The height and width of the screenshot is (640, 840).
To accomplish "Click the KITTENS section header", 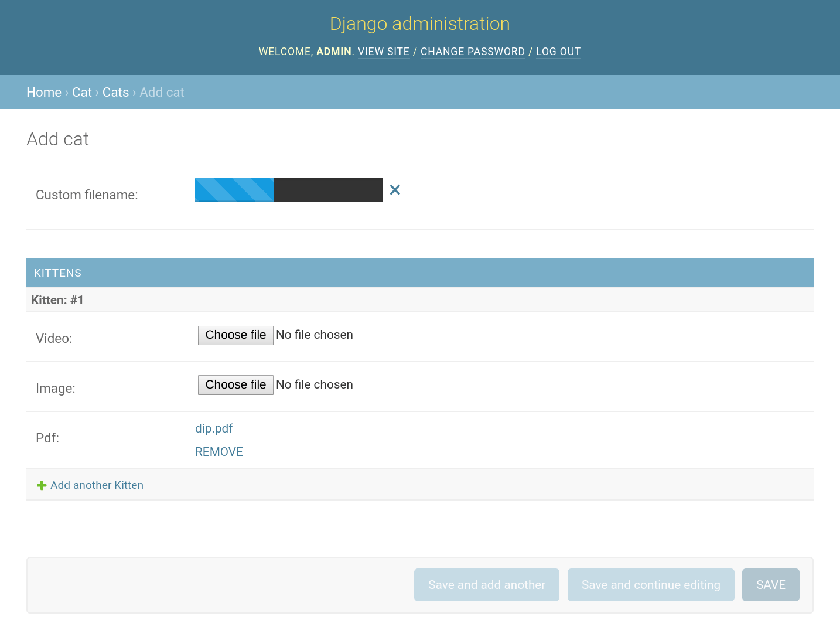I will pyautogui.click(x=57, y=273).
